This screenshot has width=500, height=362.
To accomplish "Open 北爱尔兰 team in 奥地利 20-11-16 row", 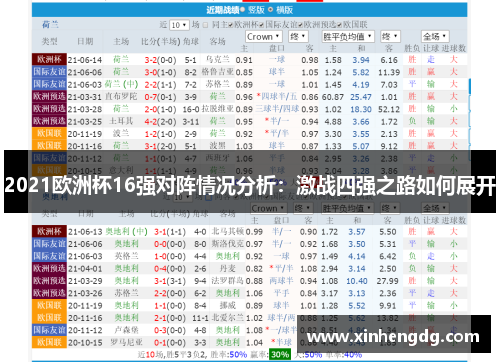I will coord(228,318).
